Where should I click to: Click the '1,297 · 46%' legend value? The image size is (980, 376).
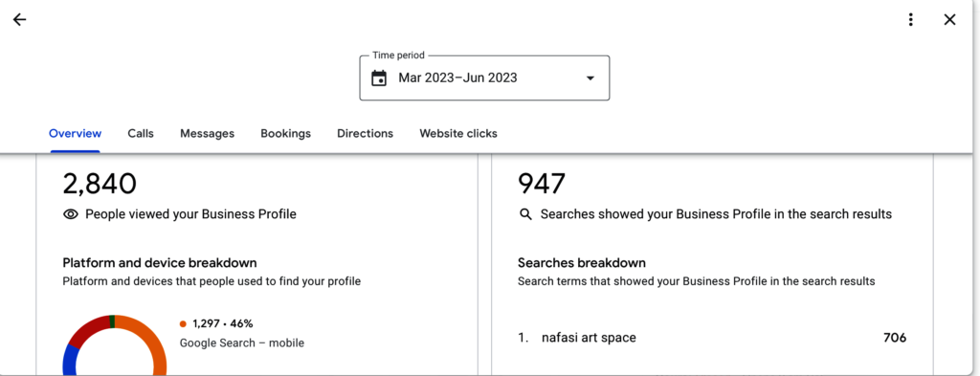(x=222, y=323)
